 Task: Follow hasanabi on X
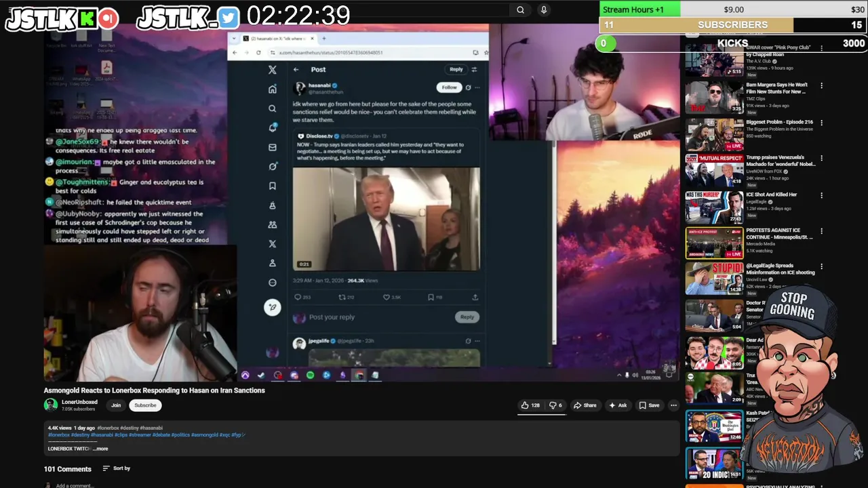coord(449,87)
